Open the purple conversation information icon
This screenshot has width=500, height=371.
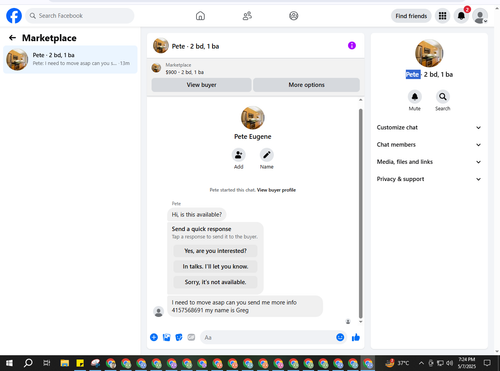click(352, 45)
